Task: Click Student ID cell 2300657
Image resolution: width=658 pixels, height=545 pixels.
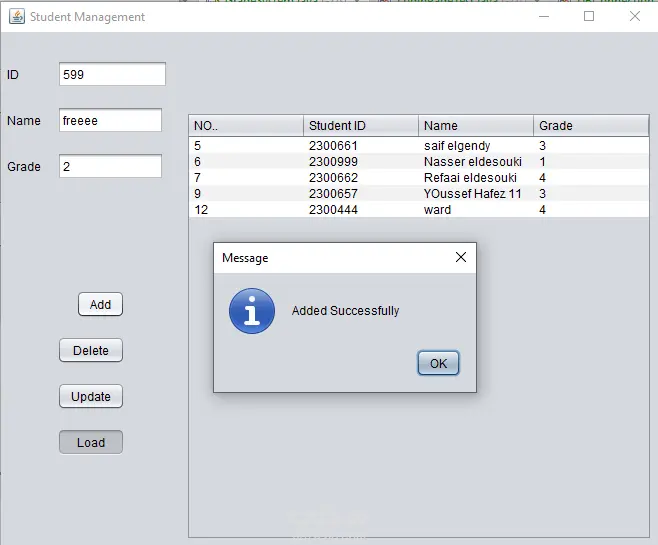Action: coord(361,193)
